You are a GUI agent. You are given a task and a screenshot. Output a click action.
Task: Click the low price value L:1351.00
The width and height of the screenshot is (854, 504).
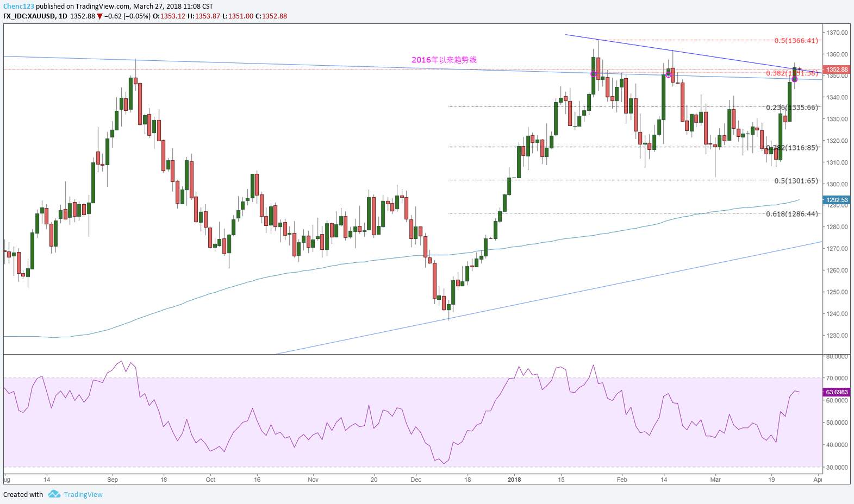(238, 16)
